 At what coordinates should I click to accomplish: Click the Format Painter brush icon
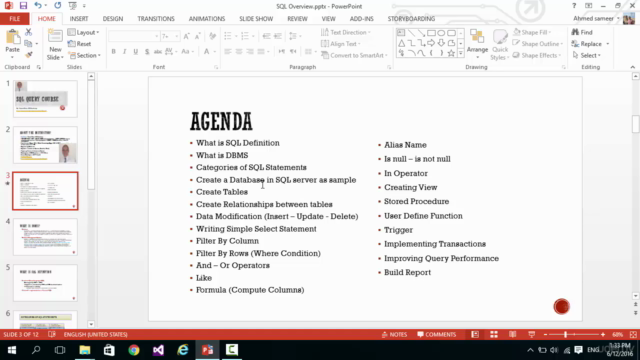pos(29,55)
